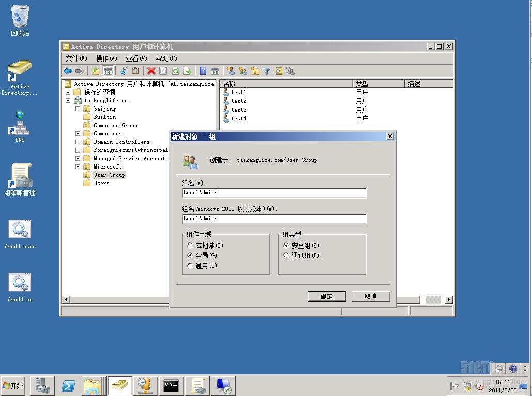Confirm the new group with OK button

point(327,296)
